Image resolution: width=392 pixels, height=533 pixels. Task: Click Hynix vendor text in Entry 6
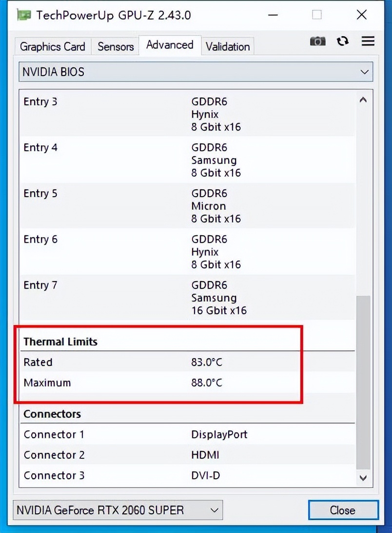(x=205, y=252)
